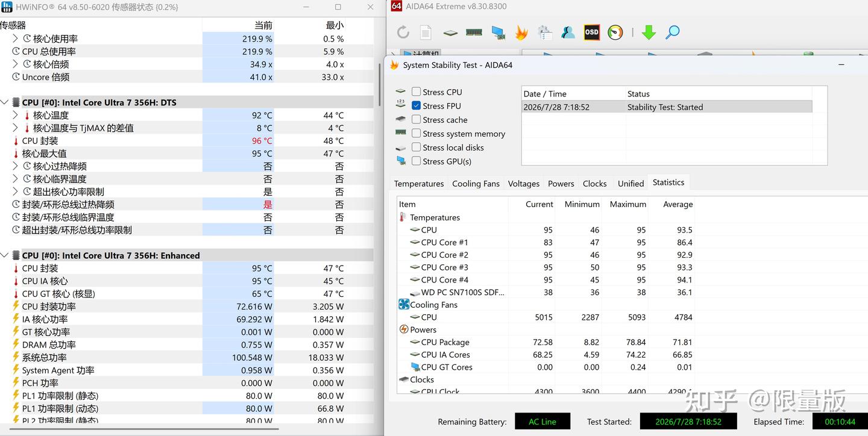The height and width of the screenshot is (436, 868).
Task: Click flame icon in System Stability Test title
Action: 394,65
